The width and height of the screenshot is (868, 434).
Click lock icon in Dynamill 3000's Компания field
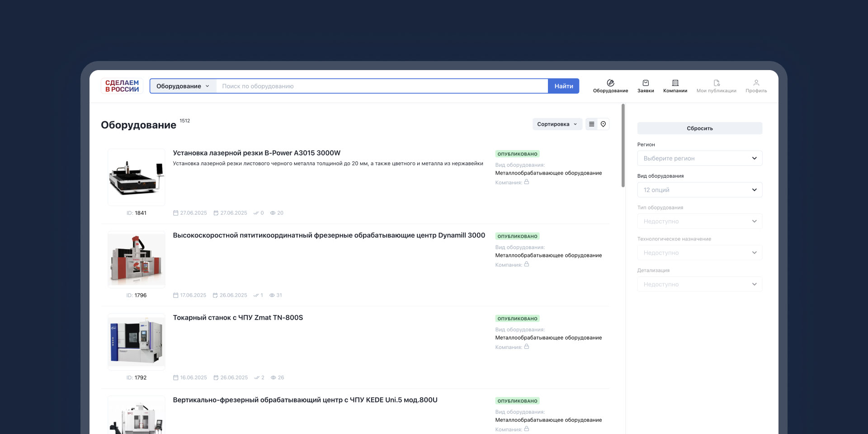click(x=527, y=264)
